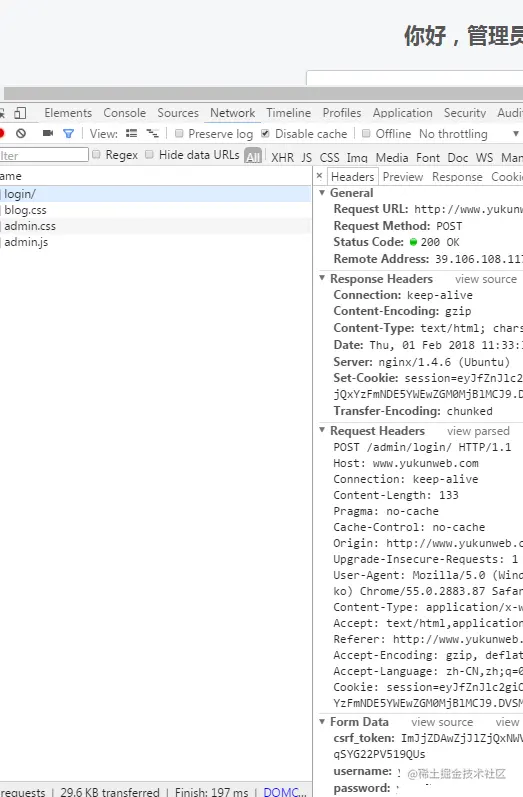
Task: Close the request details pane
Action: point(319,176)
